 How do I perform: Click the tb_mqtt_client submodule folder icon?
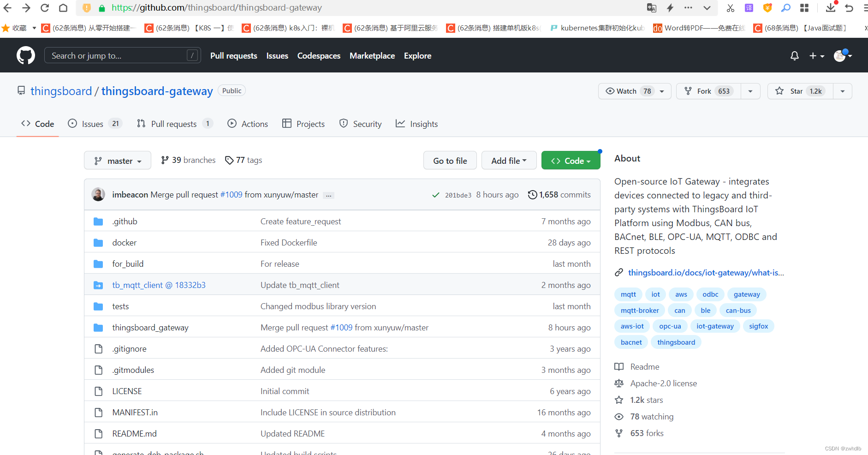pos(98,285)
